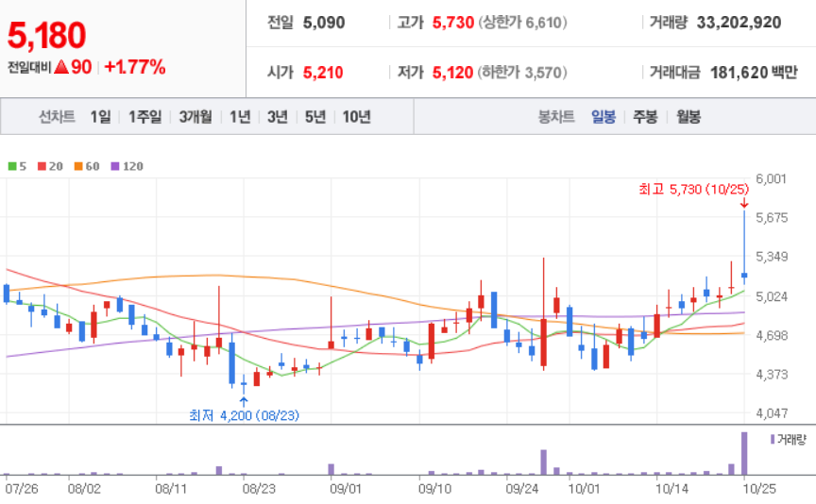Click the red 20-day moving average legend

pyautogui.click(x=50, y=166)
